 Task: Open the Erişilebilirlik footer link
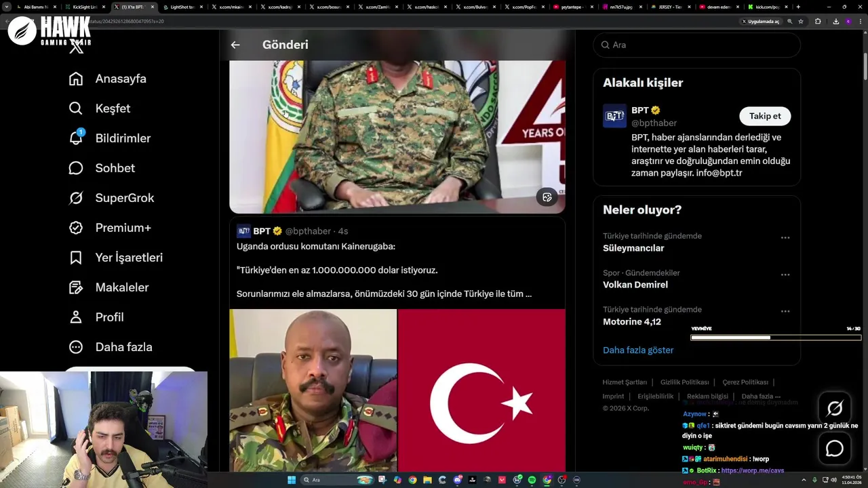(656, 396)
